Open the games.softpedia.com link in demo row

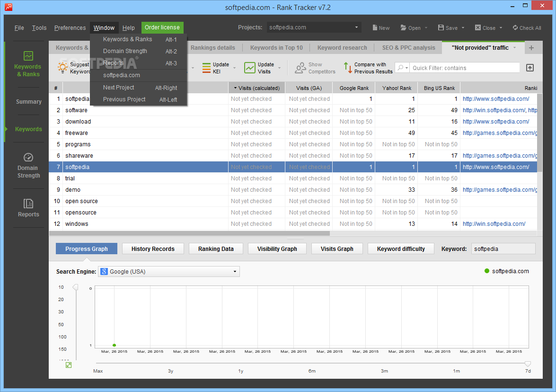point(500,190)
